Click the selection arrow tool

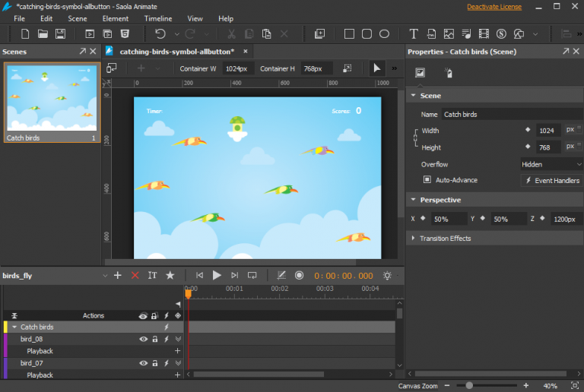pos(377,68)
